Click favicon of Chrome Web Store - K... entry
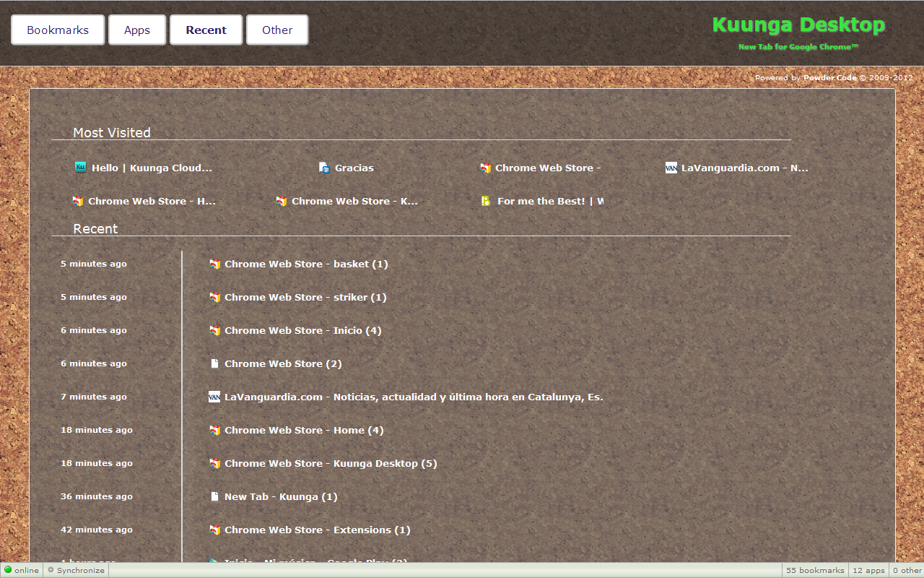The width and height of the screenshot is (924, 578). [x=282, y=201]
